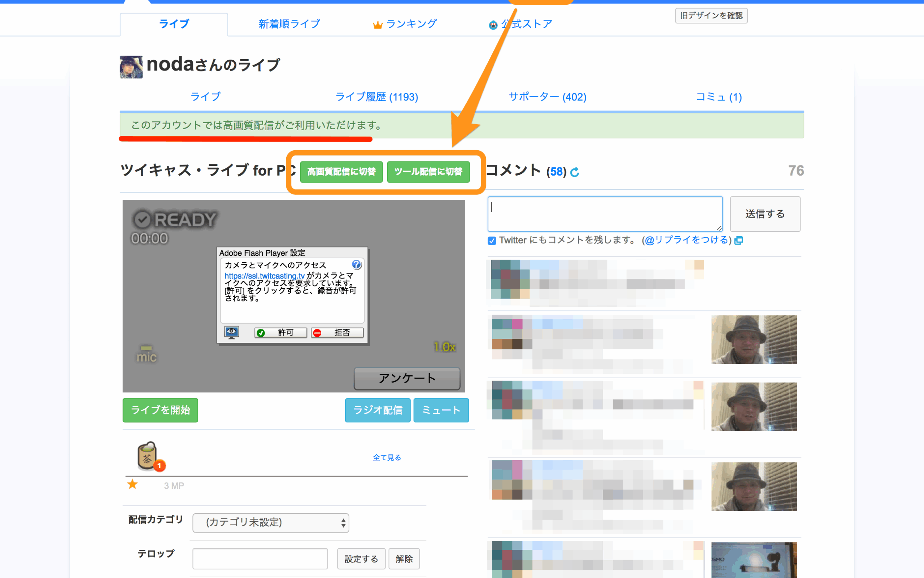Click the viewer count 76
The width and height of the screenshot is (924, 578).
click(x=796, y=171)
